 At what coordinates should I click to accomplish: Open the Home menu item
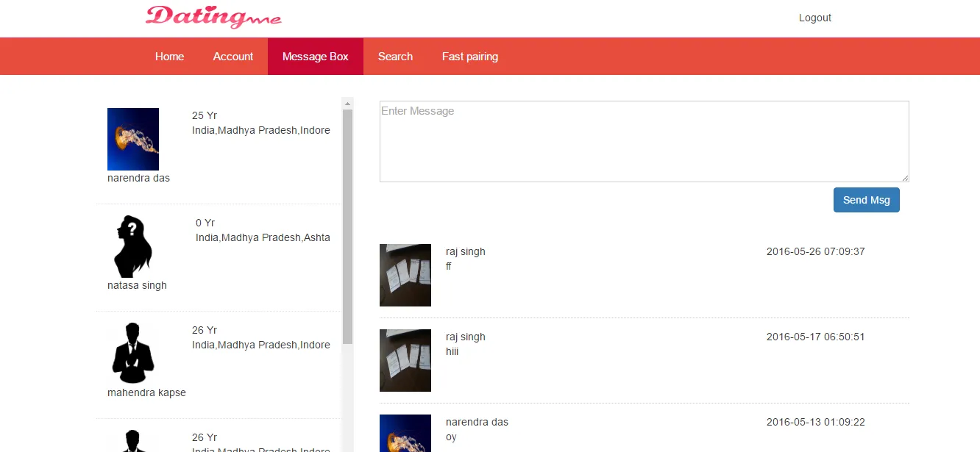(169, 57)
